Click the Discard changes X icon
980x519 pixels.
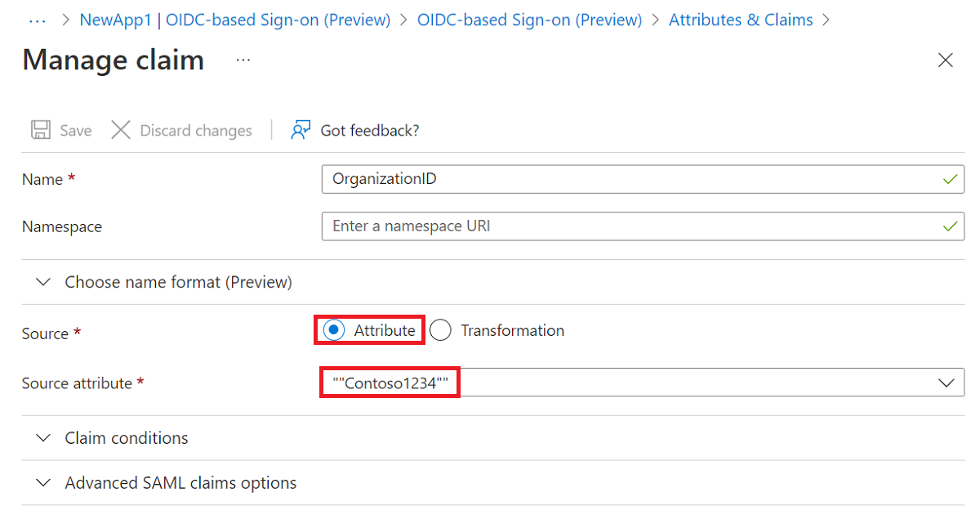coord(121,130)
